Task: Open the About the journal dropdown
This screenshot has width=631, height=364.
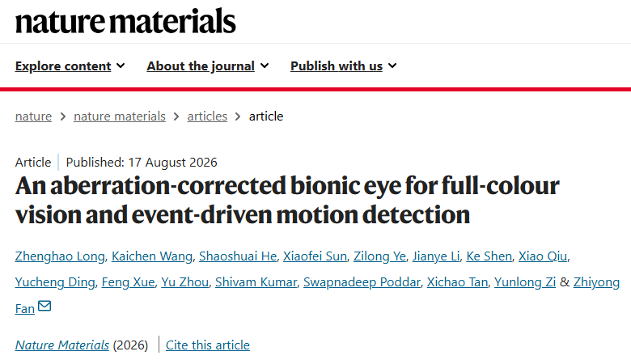Action: click(208, 66)
